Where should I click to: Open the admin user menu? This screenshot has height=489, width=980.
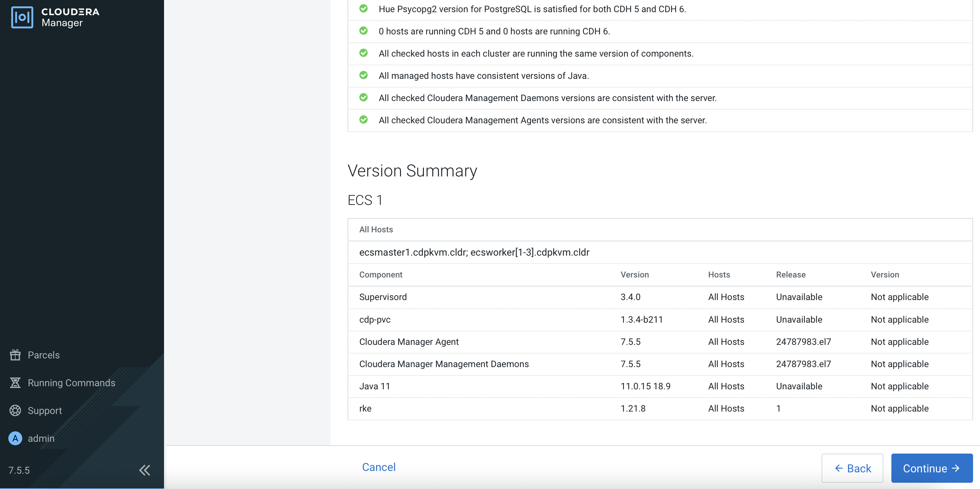point(41,438)
